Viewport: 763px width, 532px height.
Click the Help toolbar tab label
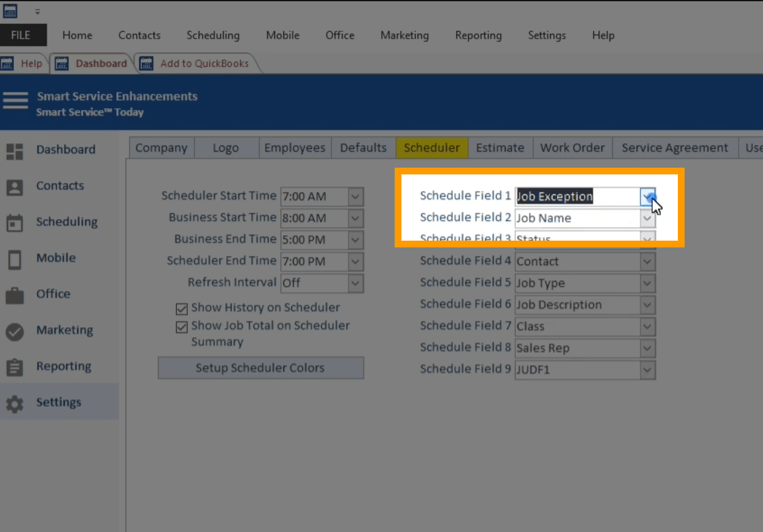coord(32,64)
